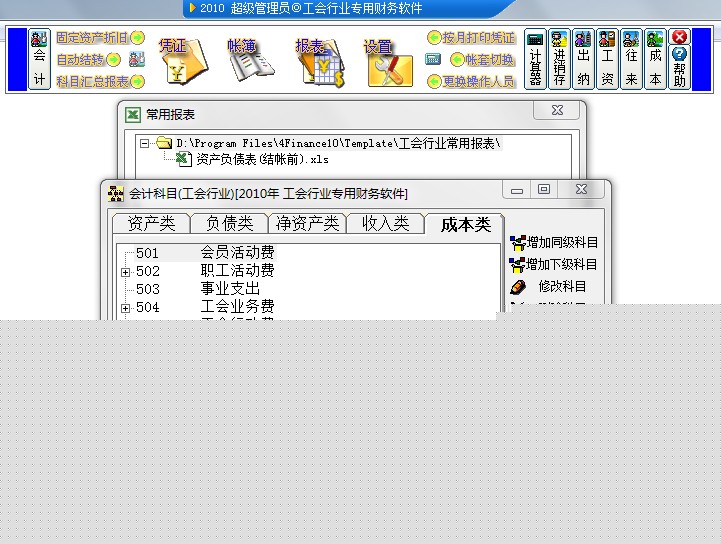Expand the 502 职工活动费 tree node
The height and width of the screenshot is (544, 721).
point(126,272)
